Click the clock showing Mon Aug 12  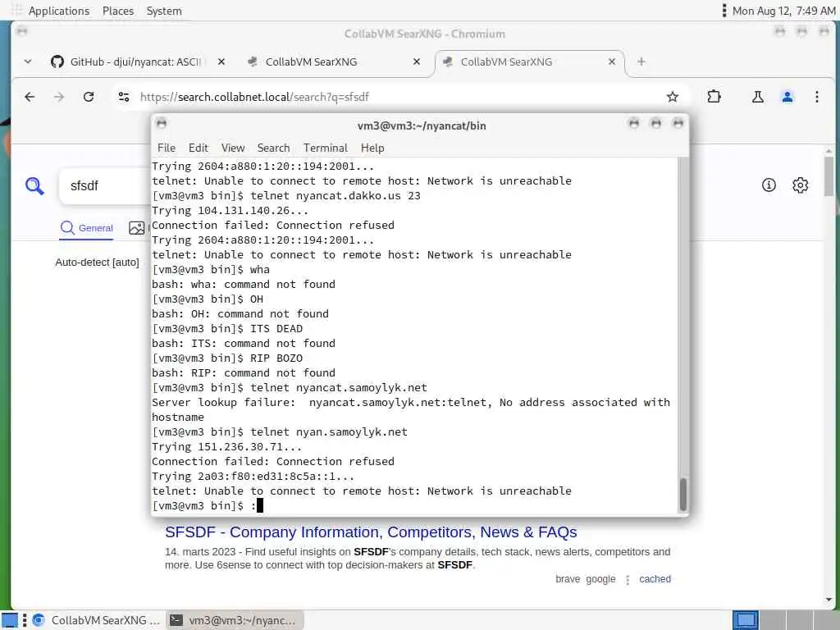tap(783, 11)
